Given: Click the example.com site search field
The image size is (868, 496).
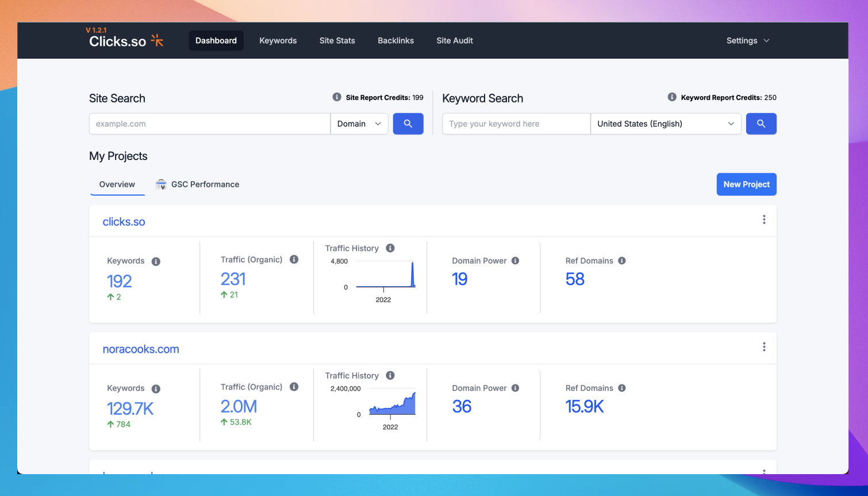Looking at the screenshot, I should click(x=210, y=124).
